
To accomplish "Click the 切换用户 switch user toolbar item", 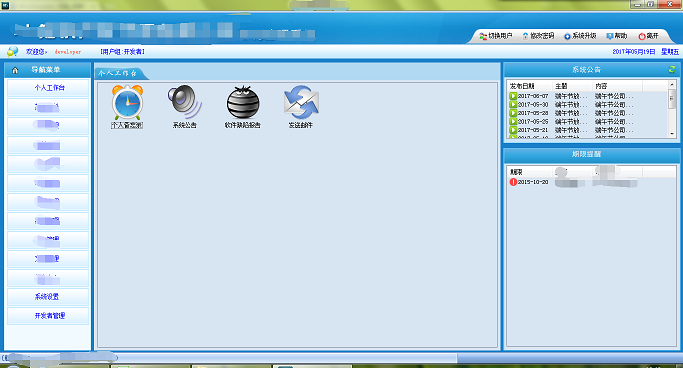I will 496,36.
